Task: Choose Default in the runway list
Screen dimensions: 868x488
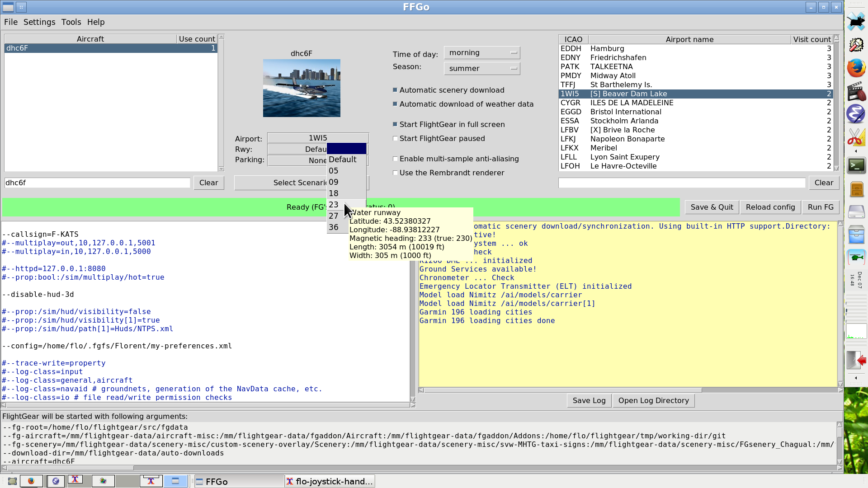Action: (346, 160)
